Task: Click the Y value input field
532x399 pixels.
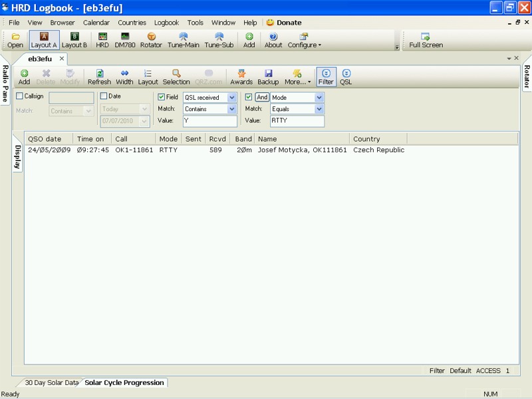Action: tap(210, 121)
